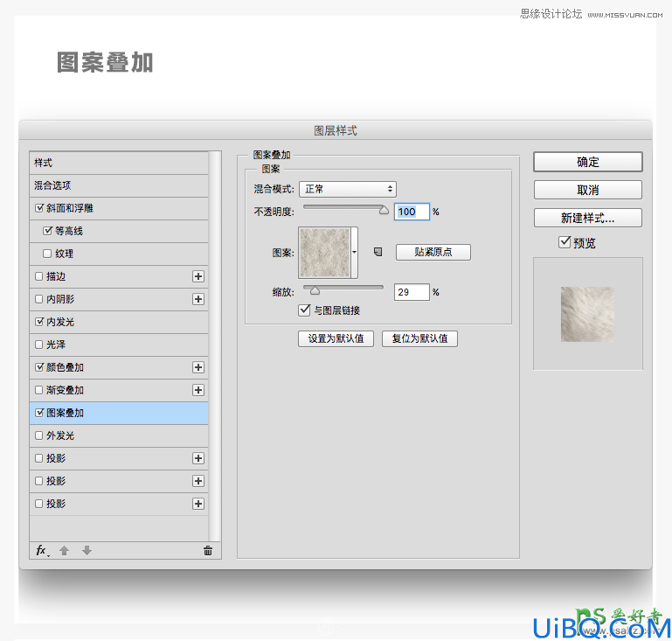Click the style preview fur thumbnail
This screenshot has height=641, width=672.
click(x=587, y=314)
